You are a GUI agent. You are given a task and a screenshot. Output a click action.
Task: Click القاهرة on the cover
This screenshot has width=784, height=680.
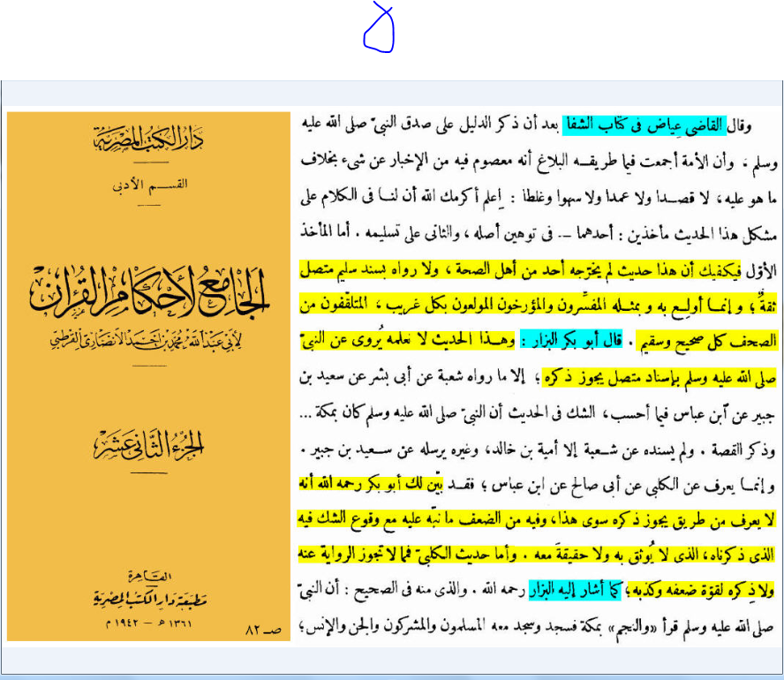click(x=149, y=576)
